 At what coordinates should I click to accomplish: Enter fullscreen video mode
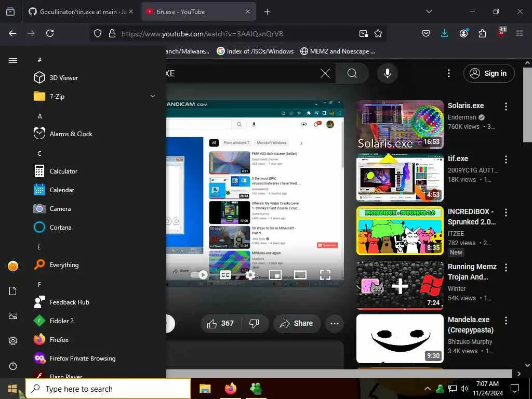point(325,274)
